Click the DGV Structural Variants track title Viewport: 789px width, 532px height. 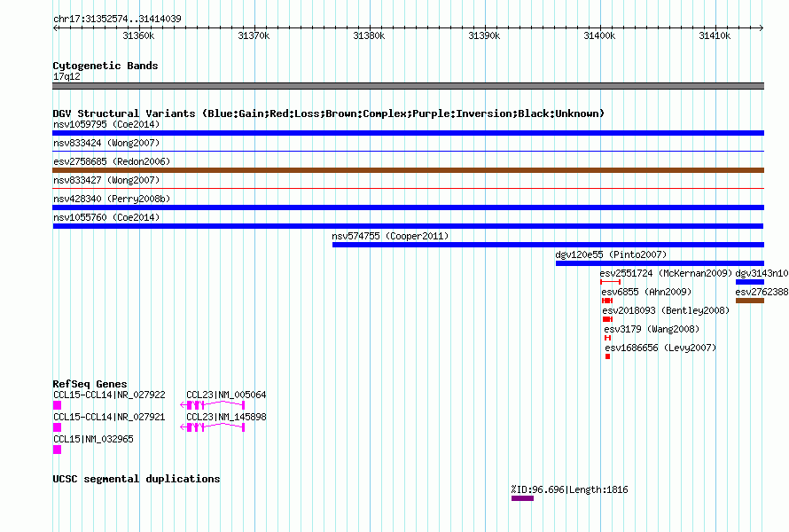[329, 113]
